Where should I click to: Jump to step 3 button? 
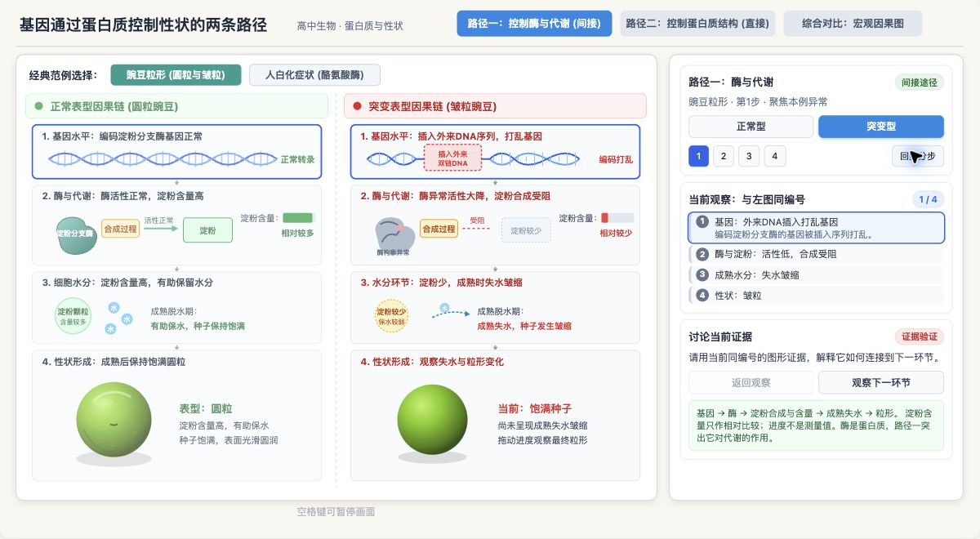click(x=749, y=156)
